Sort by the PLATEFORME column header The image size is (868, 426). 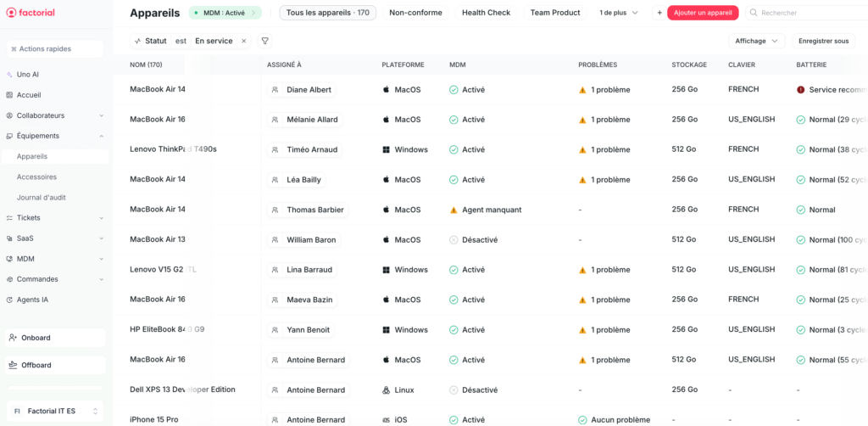[403, 64]
